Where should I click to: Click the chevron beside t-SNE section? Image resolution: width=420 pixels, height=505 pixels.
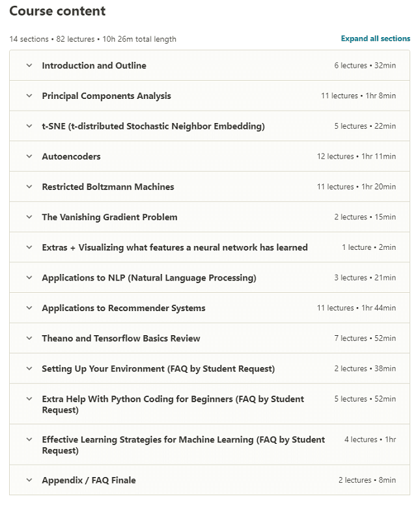[x=29, y=126]
